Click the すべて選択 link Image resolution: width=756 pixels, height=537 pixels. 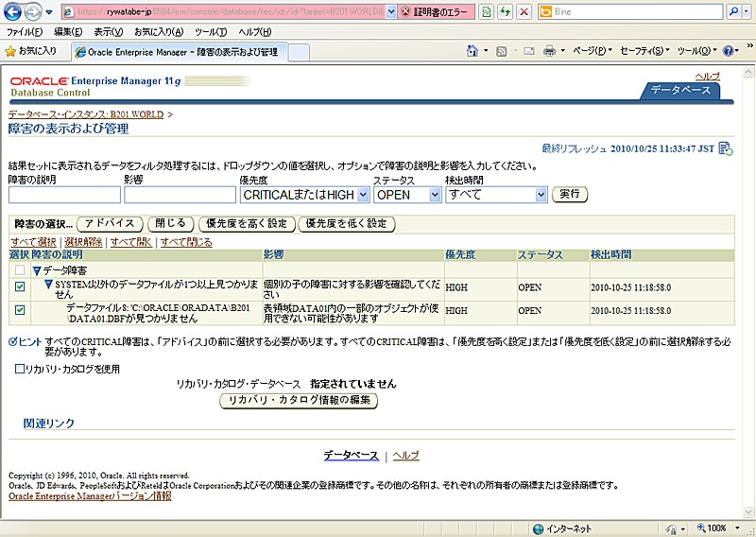(x=33, y=242)
